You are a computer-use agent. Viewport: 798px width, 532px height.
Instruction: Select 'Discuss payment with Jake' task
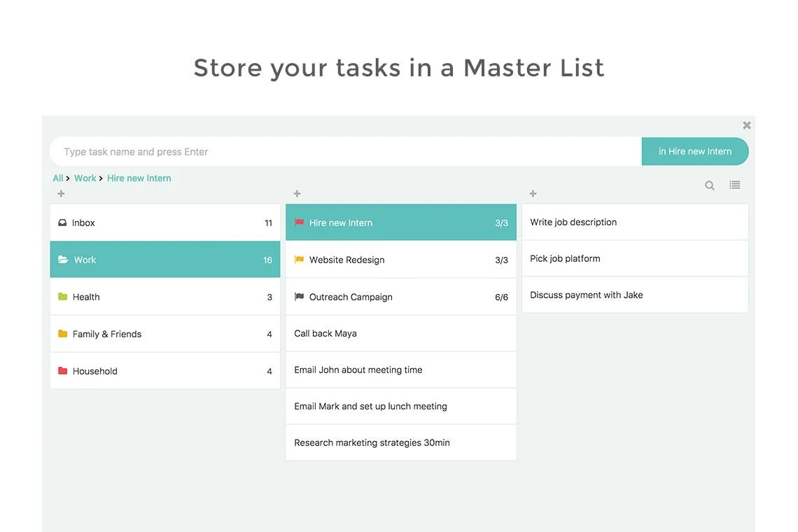click(x=635, y=295)
